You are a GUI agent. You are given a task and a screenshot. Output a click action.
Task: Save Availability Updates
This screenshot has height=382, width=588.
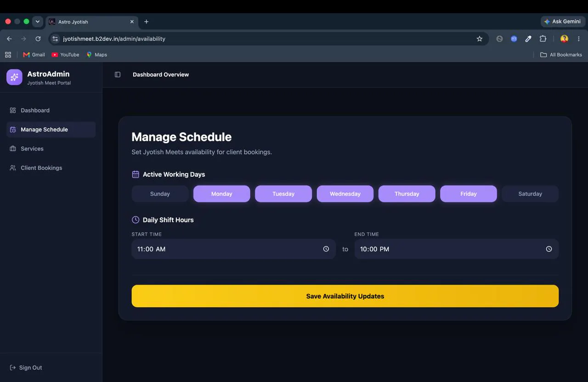(x=345, y=296)
